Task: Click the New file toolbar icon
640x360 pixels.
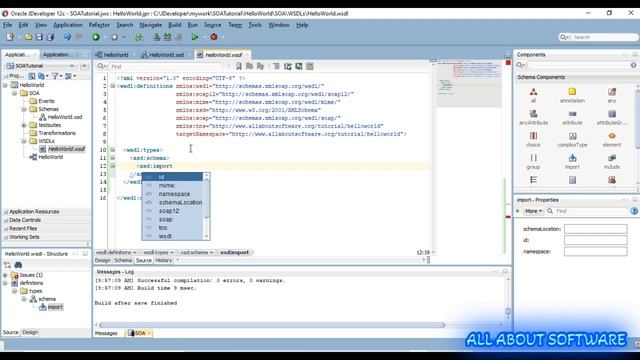Action: pos(10,37)
